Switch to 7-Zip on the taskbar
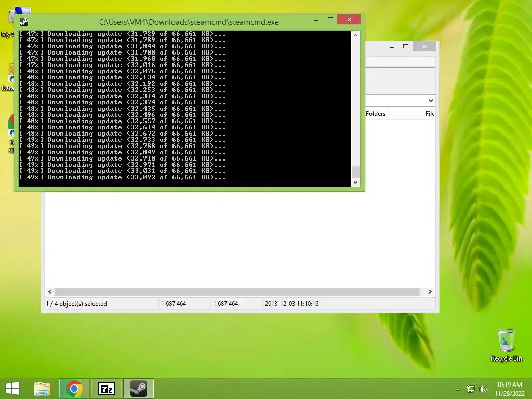Viewport: 532px width, 399px height. coord(107,389)
